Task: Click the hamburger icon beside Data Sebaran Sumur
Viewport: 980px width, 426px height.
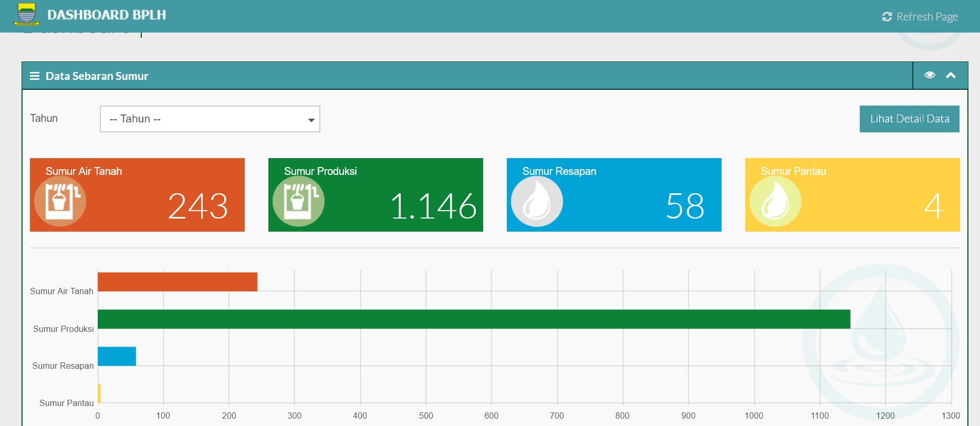Action: click(x=35, y=76)
